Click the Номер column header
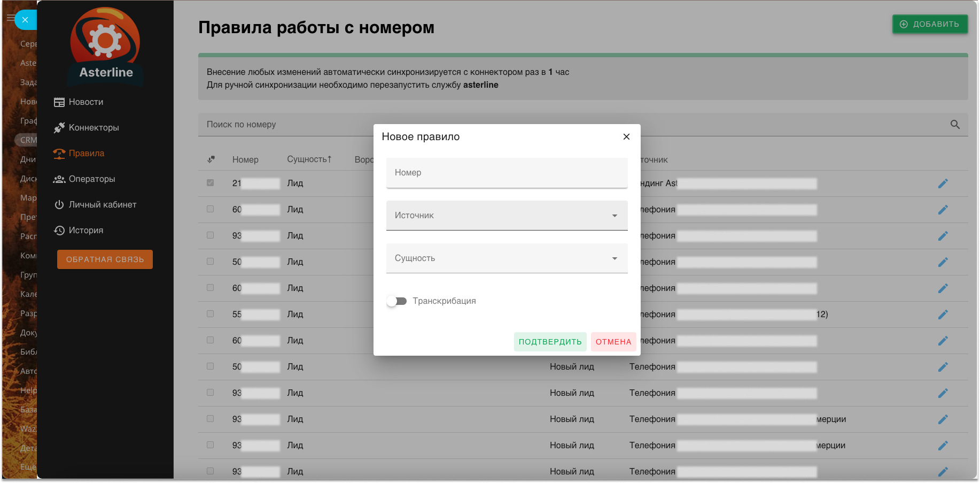 pos(245,159)
